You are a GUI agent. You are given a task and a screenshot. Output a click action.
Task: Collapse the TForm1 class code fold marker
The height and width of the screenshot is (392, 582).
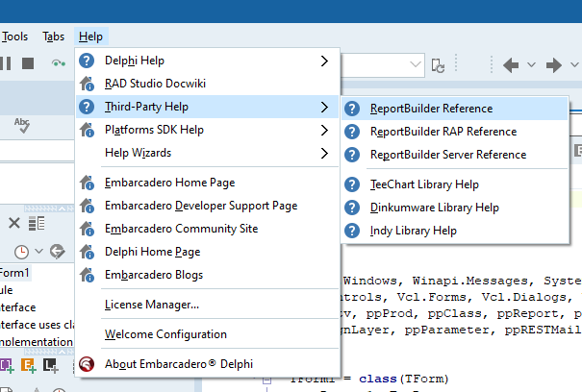click(266, 380)
